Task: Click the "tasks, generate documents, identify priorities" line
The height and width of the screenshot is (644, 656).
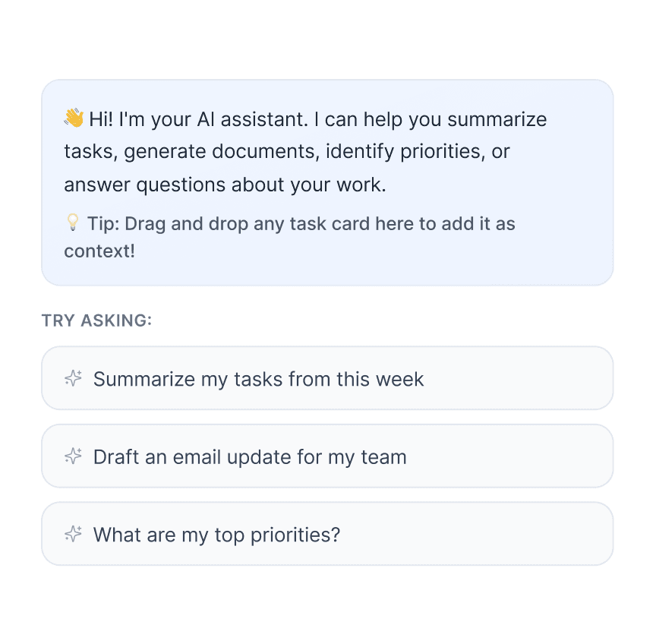Action: tap(286, 152)
